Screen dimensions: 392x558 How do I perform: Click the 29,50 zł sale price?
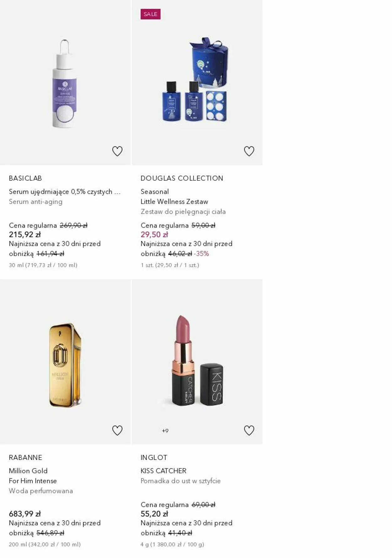[x=154, y=234]
